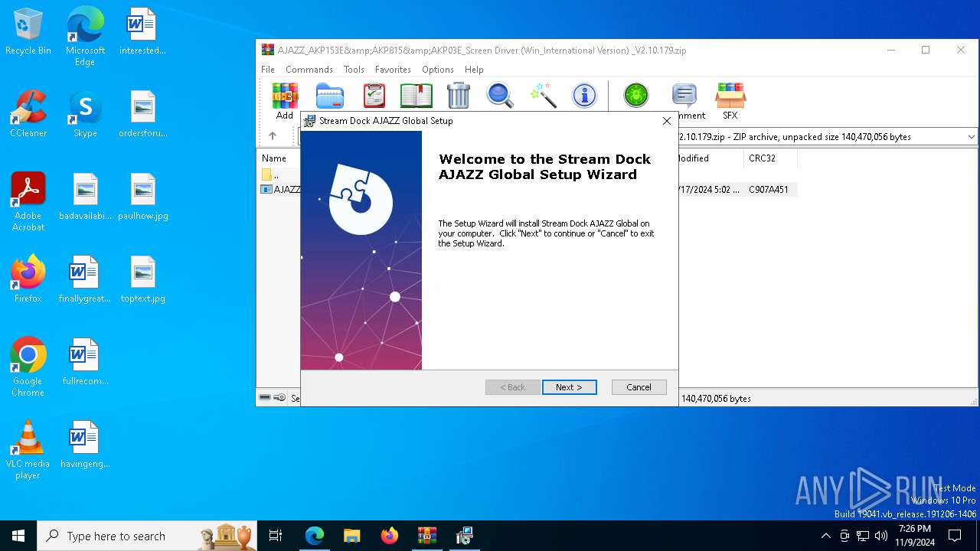Open Skype desktop shortcut
Screen dimensions: 980x551
(85, 114)
